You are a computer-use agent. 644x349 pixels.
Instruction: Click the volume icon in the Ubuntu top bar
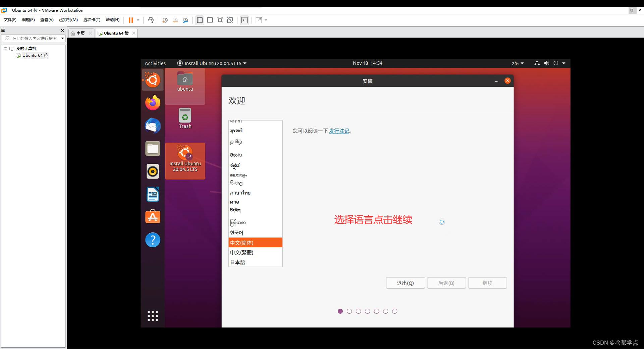click(546, 63)
